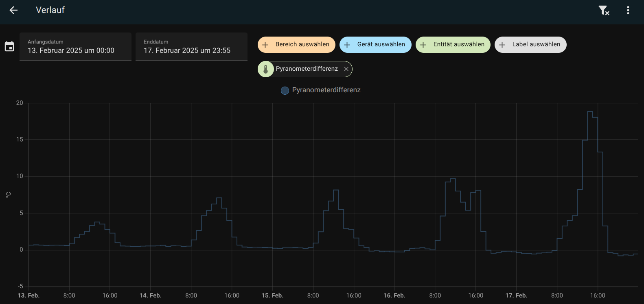Go back using the arrow icon
The height and width of the screenshot is (304, 644).
(13, 10)
